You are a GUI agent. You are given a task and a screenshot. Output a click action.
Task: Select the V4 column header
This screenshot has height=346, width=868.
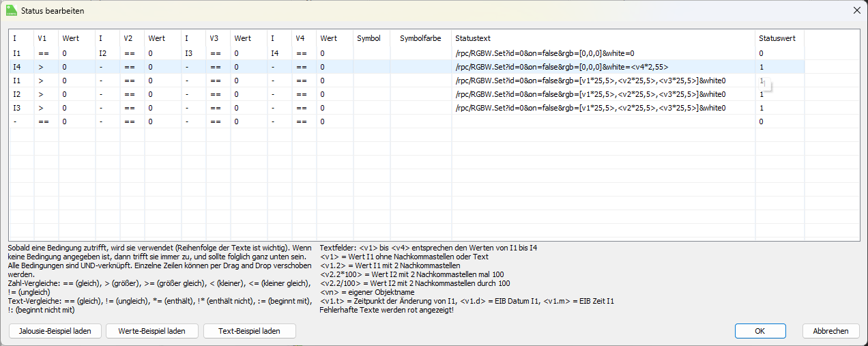point(304,39)
